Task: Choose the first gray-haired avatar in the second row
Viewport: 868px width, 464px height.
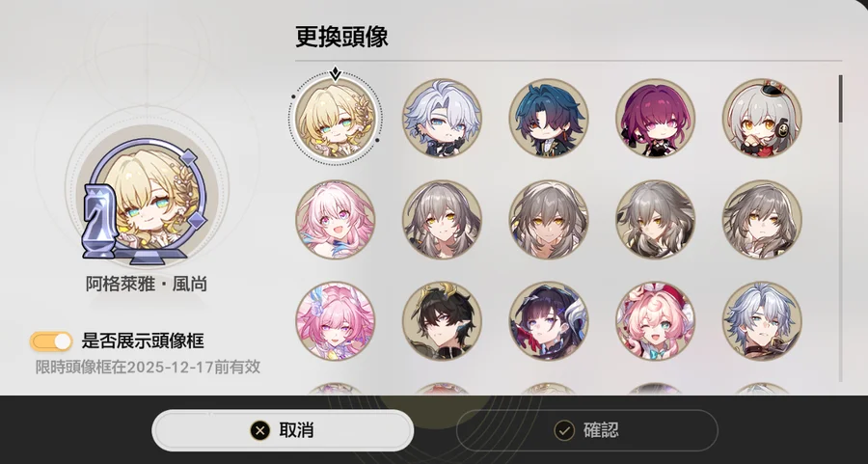Action: pyautogui.click(x=442, y=220)
